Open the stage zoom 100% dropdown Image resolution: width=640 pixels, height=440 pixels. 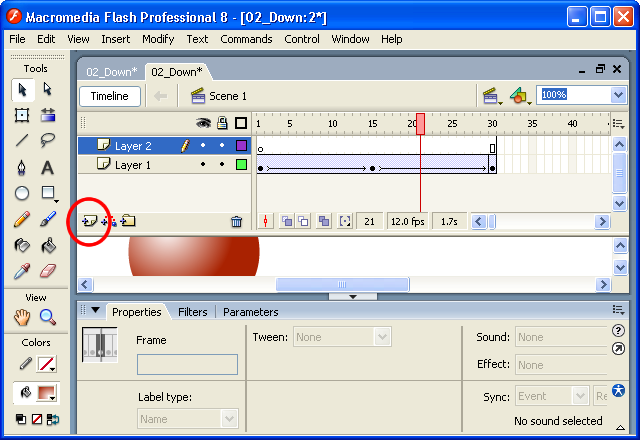coord(616,95)
